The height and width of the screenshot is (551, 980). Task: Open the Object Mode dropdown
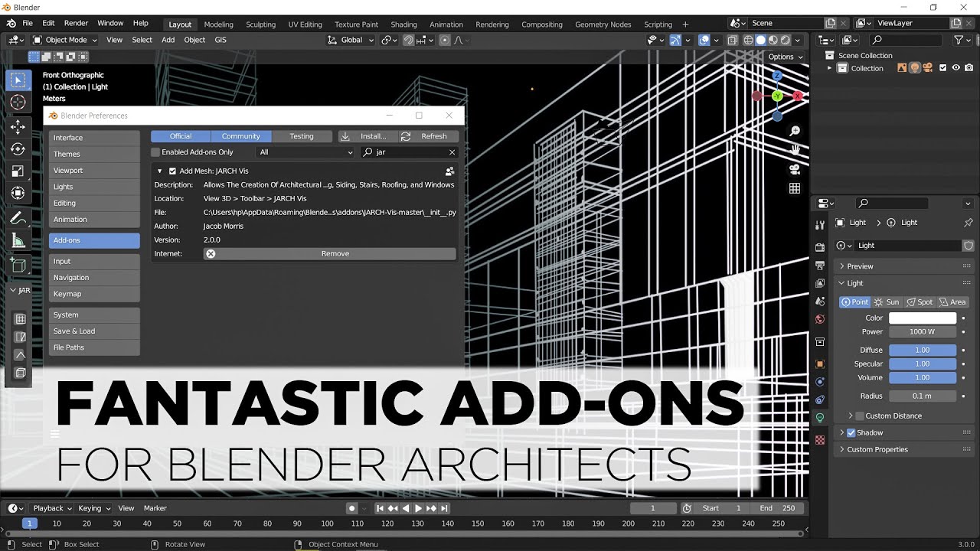pyautogui.click(x=65, y=40)
